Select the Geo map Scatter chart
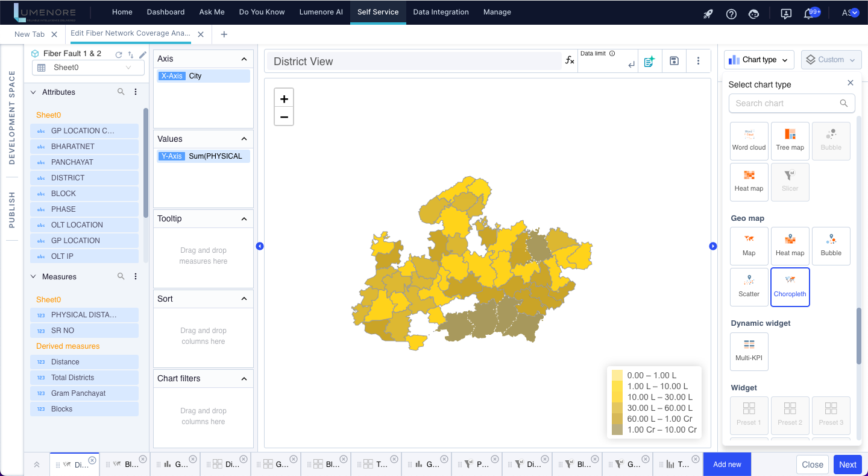The width and height of the screenshot is (868, 476). (749, 287)
